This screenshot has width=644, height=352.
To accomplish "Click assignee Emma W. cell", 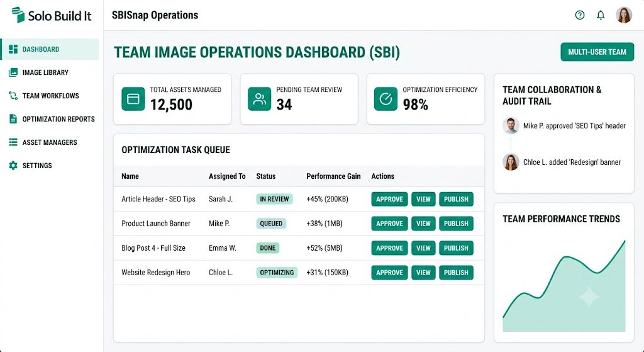I will pos(222,248).
